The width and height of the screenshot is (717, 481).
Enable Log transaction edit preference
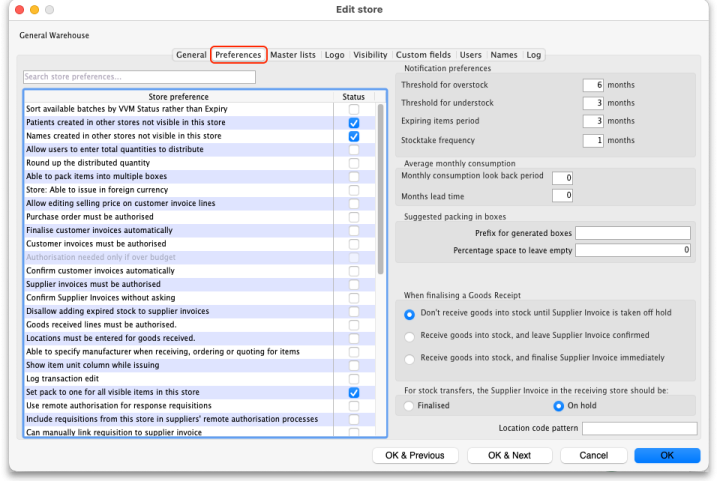click(354, 379)
